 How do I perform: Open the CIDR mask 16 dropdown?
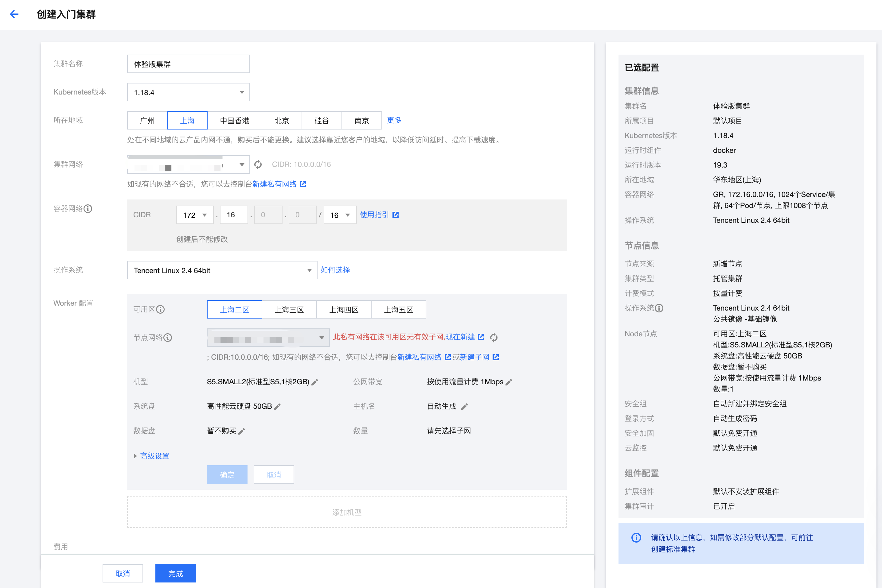tap(340, 215)
